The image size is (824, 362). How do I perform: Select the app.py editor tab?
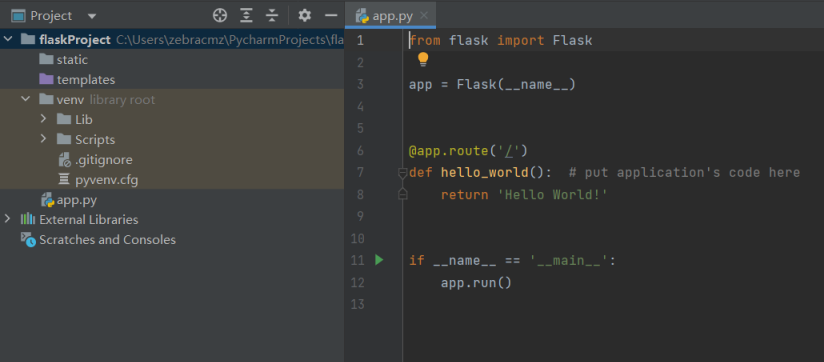390,16
